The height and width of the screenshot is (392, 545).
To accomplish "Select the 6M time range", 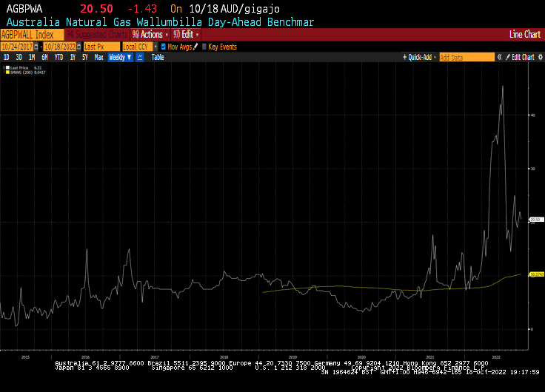I will click(x=45, y=57).
